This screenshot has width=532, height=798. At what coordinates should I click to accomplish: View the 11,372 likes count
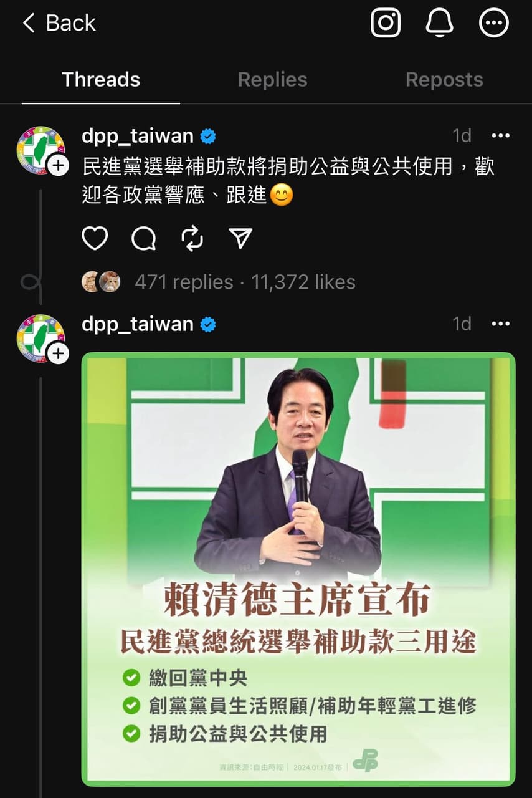303,282
